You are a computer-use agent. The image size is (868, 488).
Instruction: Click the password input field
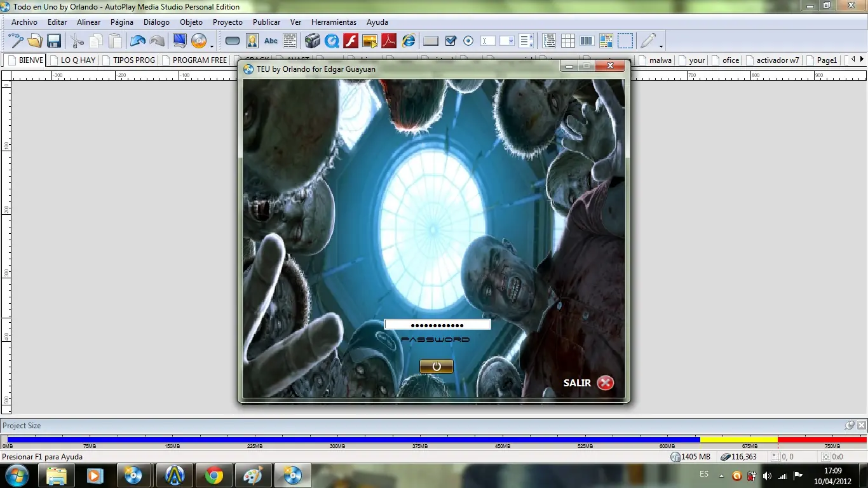(x=437, y=325)
